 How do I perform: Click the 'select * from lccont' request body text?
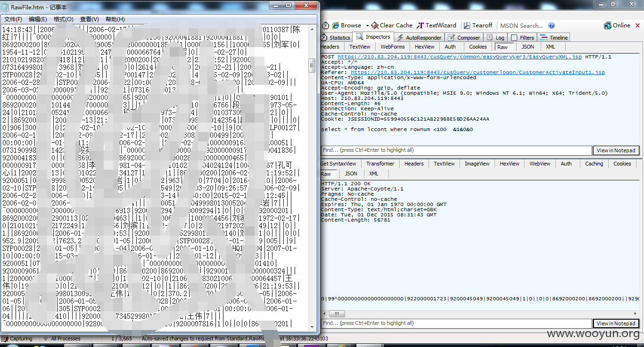click(397, 130)
